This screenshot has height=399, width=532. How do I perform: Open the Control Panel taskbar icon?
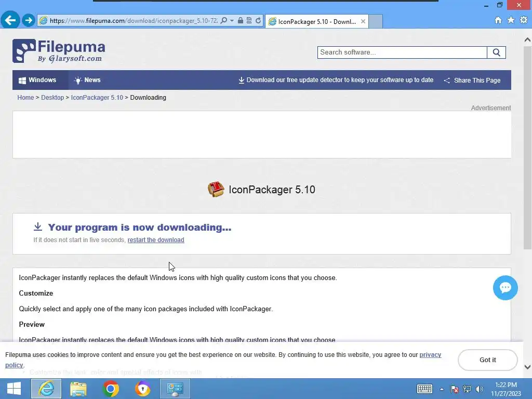tap(175, 389)
